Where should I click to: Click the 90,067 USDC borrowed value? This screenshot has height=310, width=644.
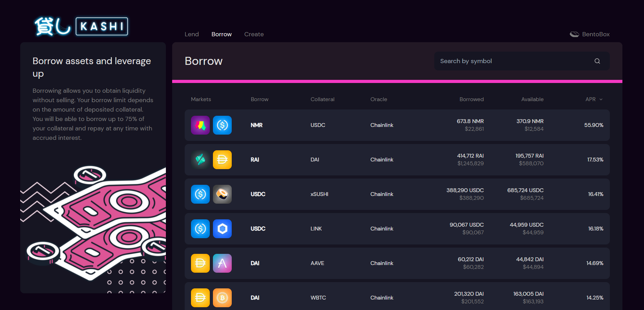click(x=467, y=225)
